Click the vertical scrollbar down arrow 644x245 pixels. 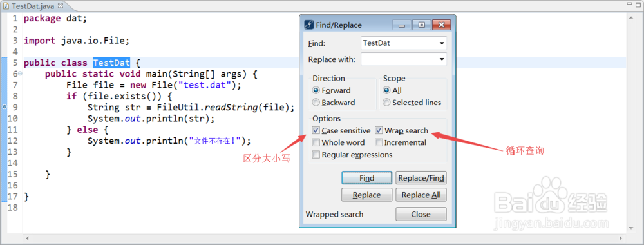[632, 228]
